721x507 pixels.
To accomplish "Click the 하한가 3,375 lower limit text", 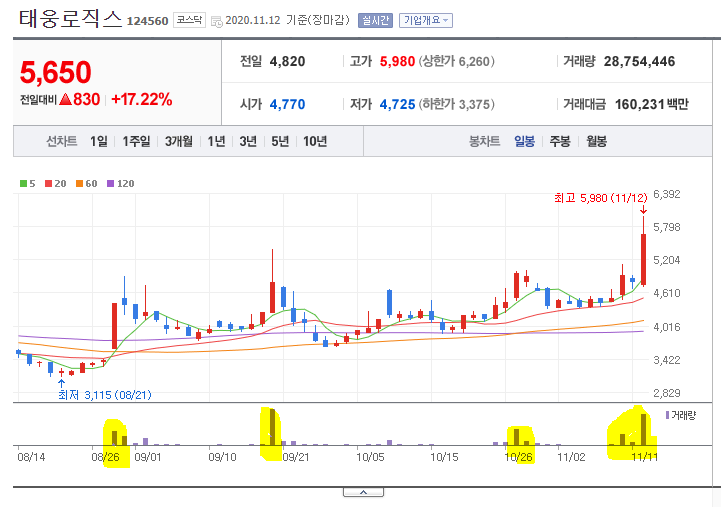I will coord(457,104).
